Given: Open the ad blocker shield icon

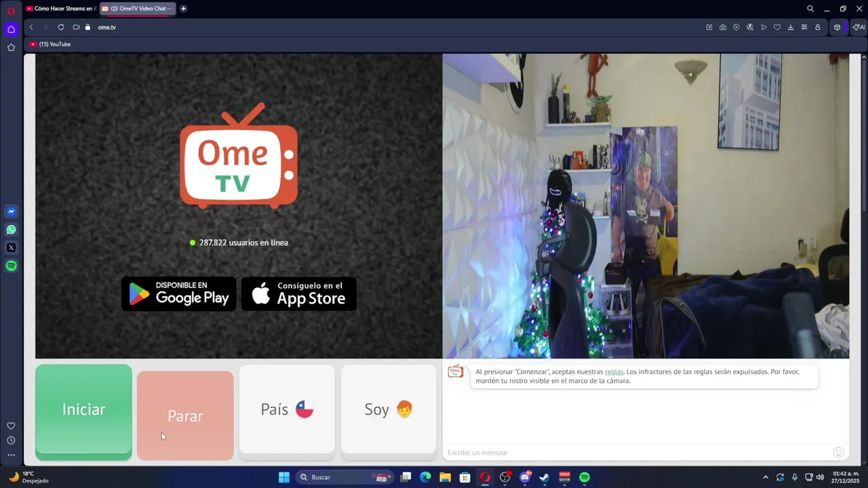Looking at the screenshot, I should tap(736, 27).
